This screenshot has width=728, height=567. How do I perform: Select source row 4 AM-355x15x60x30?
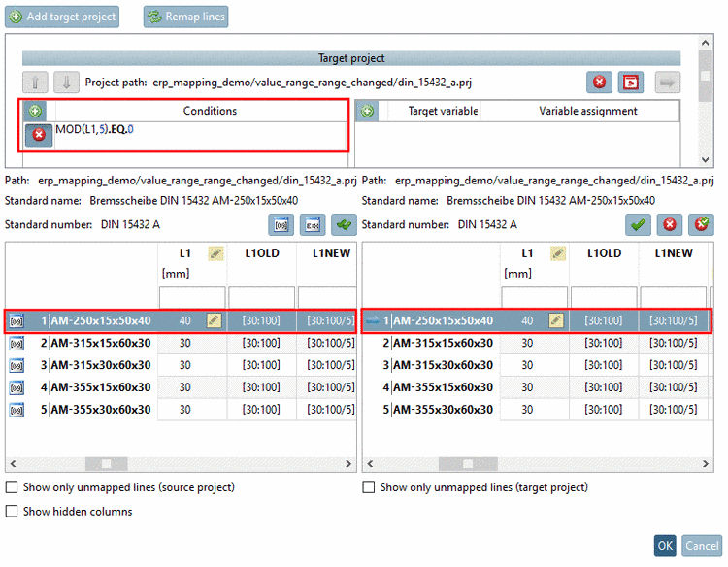point(181,387)
